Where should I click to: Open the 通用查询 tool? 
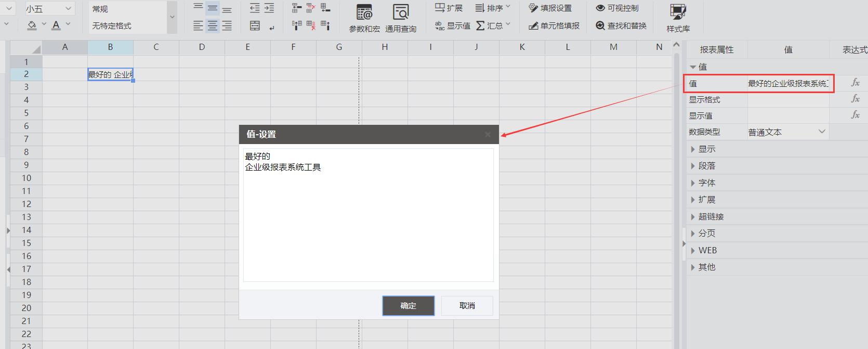(x=400, y=18)
